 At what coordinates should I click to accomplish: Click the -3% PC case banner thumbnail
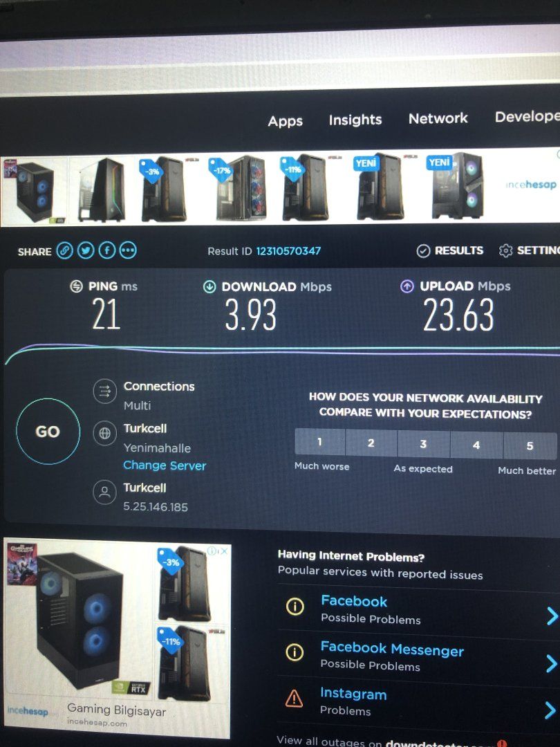(x=165, y=189)
